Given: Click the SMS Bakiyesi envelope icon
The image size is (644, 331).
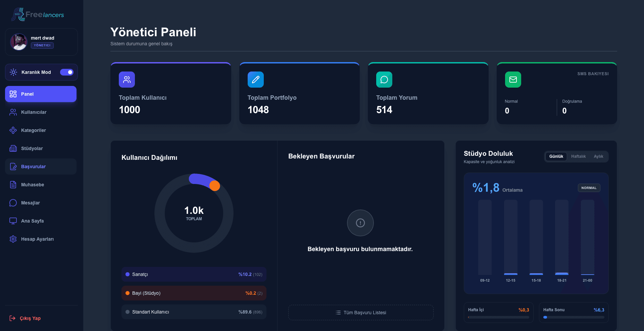Looking at the screenshot, I should (x=513, y=80).
